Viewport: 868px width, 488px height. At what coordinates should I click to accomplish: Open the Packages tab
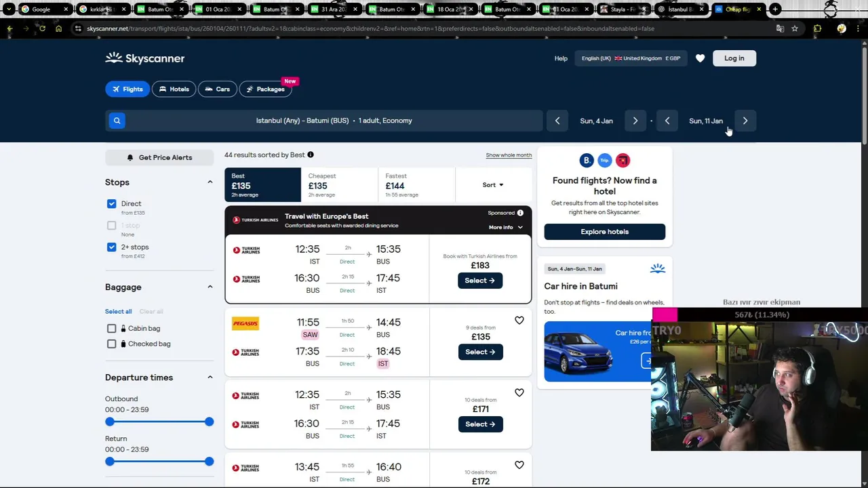click(265, 89)
